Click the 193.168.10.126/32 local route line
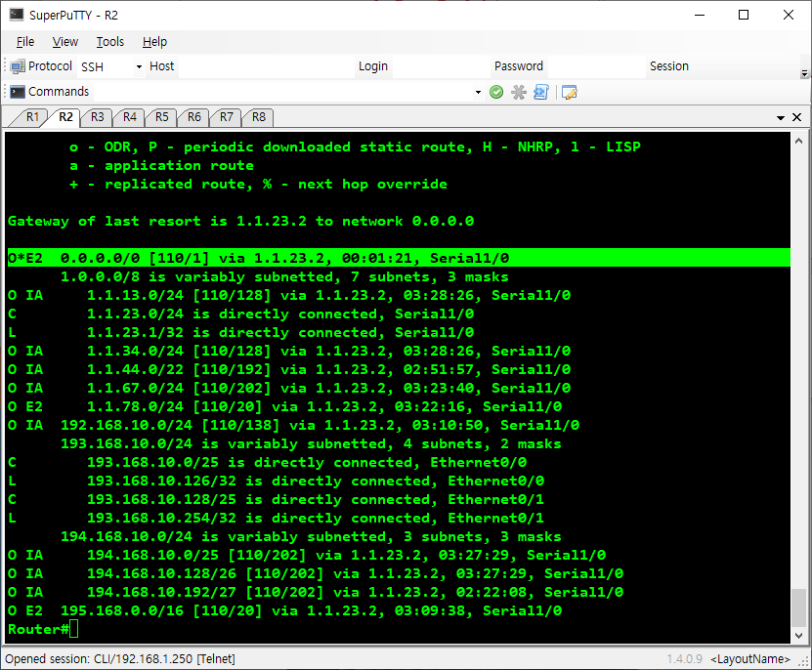812x670 pixels. (x=276, y=481)
